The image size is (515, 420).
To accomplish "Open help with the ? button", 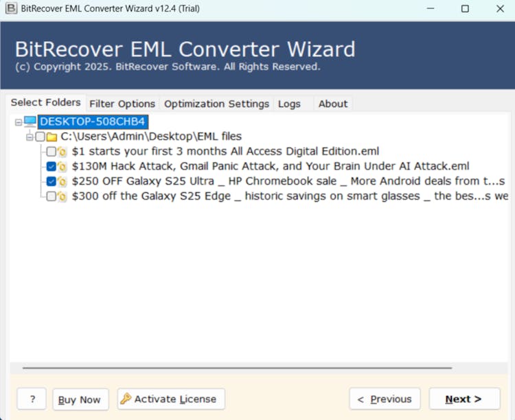I will pos(32,399).
